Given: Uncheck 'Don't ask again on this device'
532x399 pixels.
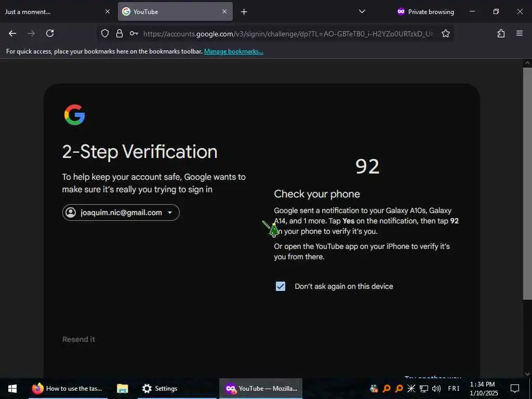Looking at the screenshot, I should click(280, 286).
